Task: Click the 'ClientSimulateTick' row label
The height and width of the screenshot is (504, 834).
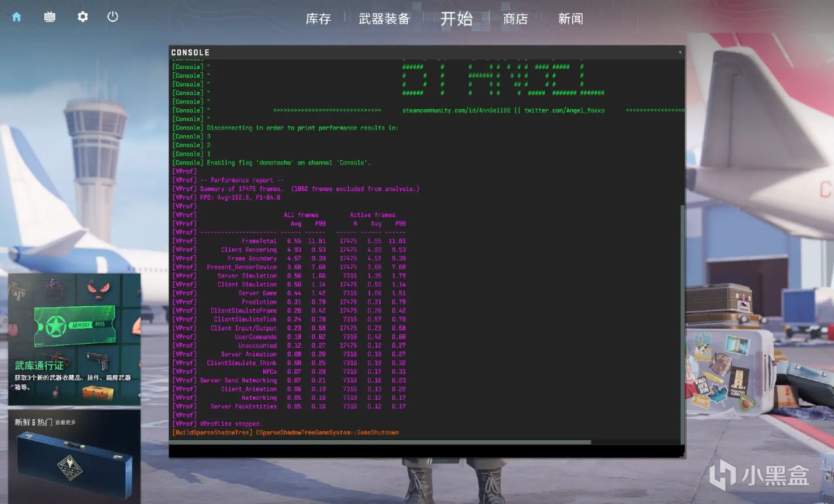Action: [x=245, y=320]
